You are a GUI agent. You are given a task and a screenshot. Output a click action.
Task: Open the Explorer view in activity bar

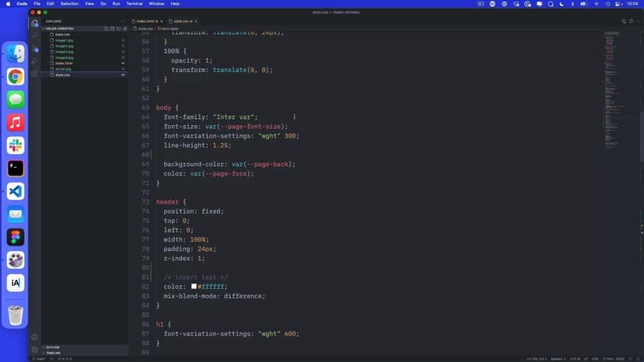coord(35,23)
